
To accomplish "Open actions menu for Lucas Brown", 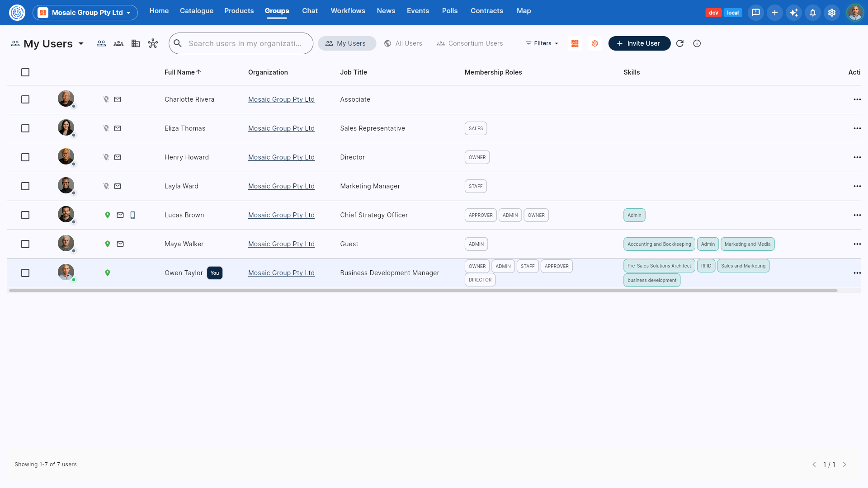I will click(857, 215).
